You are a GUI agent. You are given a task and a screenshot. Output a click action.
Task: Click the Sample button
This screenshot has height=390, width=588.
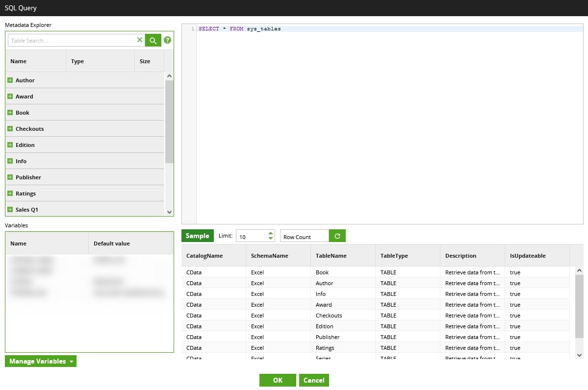click(x=197, y=236)
